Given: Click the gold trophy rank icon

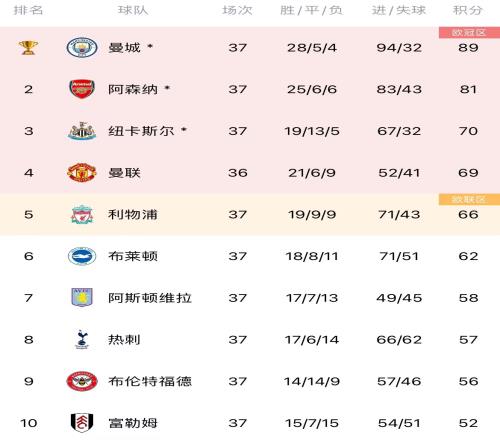Looking at the screenshot, I should (28, 48).
